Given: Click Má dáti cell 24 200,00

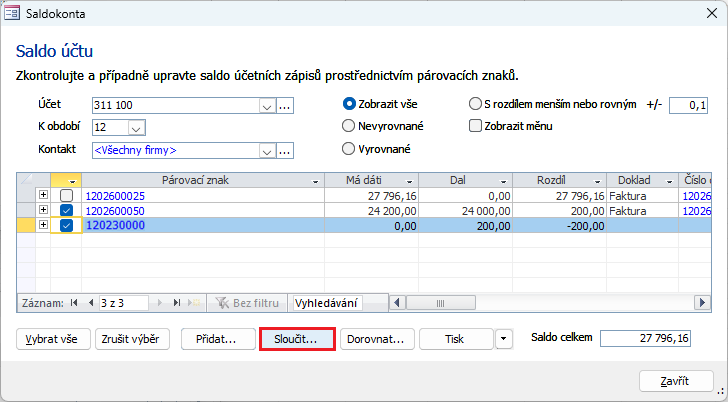Looking at the screenshot, I should click(371, 211).
